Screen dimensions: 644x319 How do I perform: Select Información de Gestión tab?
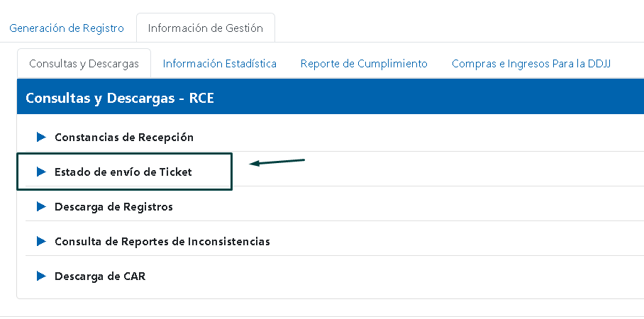[205, 28]
